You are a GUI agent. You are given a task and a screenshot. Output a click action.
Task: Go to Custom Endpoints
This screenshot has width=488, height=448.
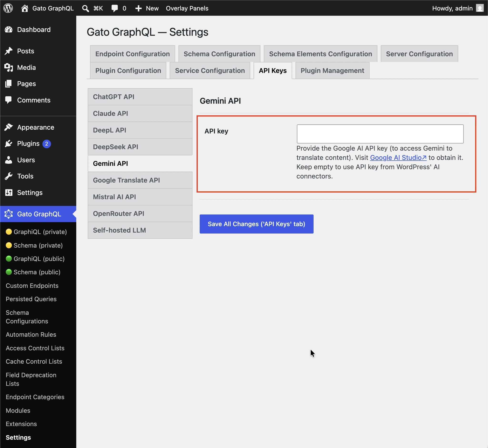(32, 285)
